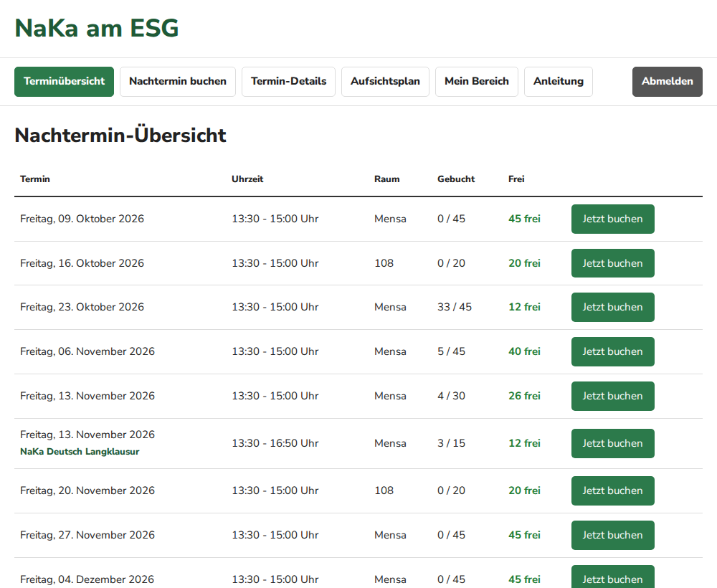Click the Termin column header
The height and width of the screenshot is (588, 717).
click(34, 179)
